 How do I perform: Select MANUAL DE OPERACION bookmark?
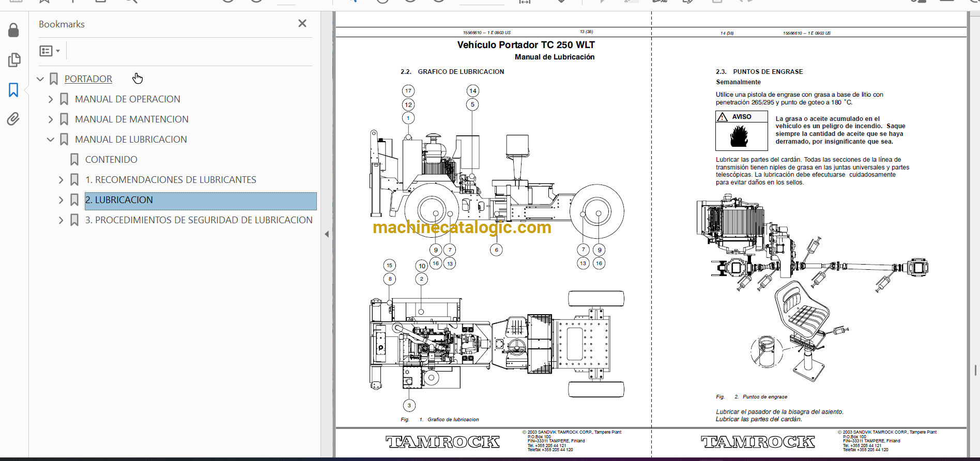[x=128, y=99]
